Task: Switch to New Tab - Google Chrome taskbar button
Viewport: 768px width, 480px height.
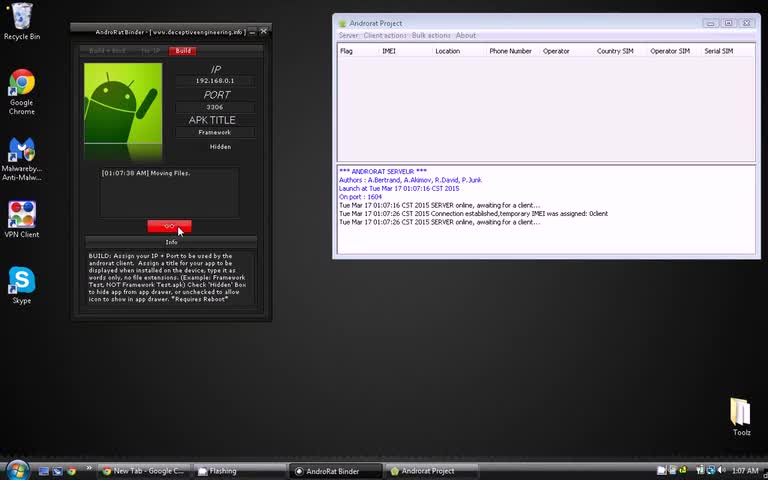Action: pyautogui.click(x=144, y=471)
